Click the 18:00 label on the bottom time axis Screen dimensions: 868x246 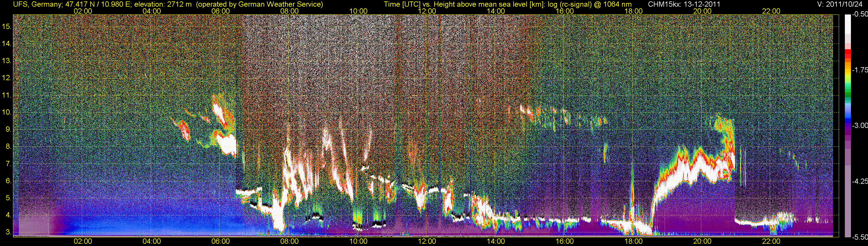tap(633, 241)
